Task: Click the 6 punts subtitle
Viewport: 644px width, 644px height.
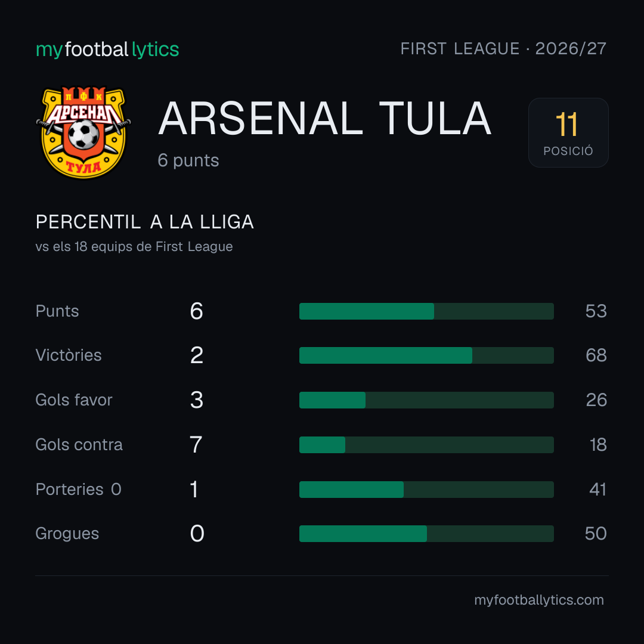Action: [188, 160]
